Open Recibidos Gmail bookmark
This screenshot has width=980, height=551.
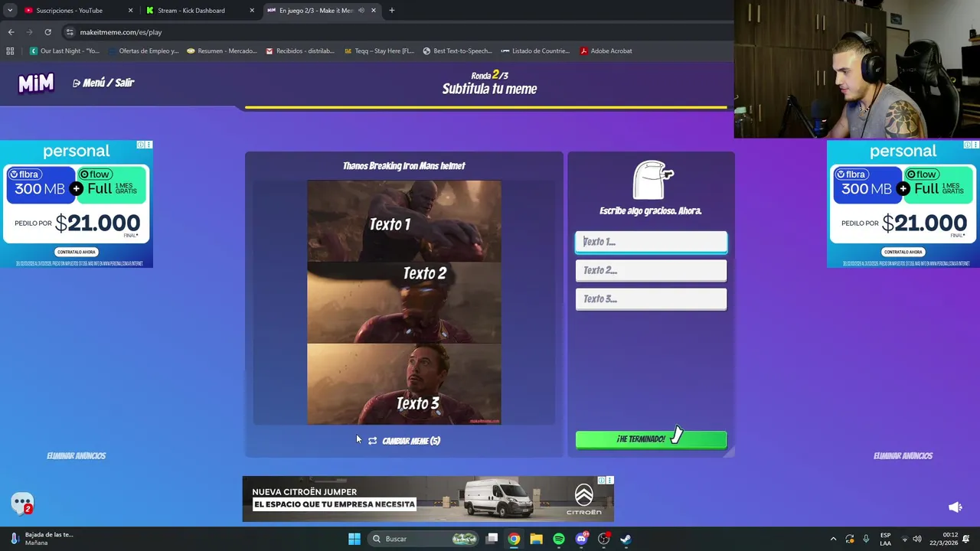point(300,51)
